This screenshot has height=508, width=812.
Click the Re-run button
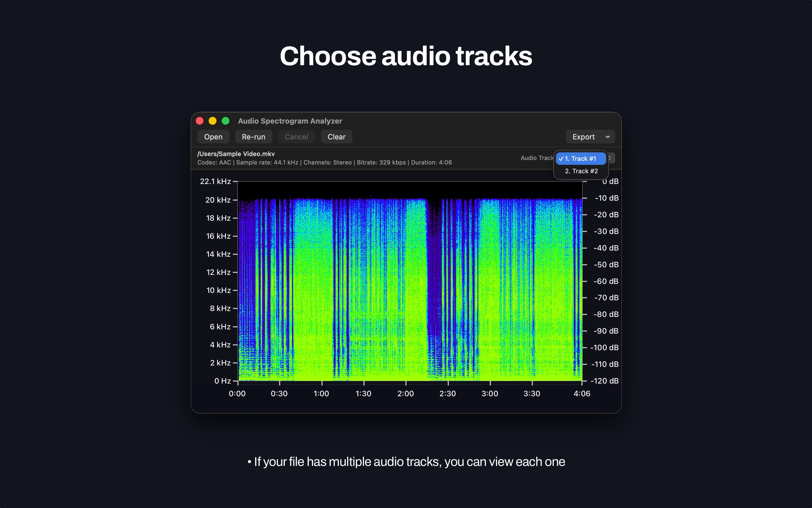tap(253, 137)
